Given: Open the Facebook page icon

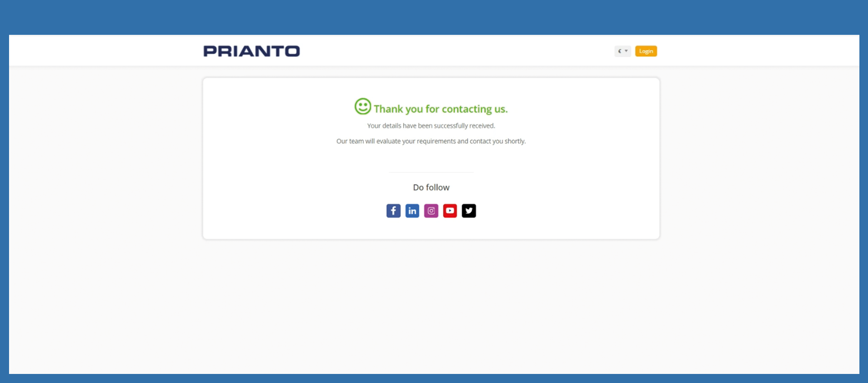Looking at the screenshot, I should [393, 211].
